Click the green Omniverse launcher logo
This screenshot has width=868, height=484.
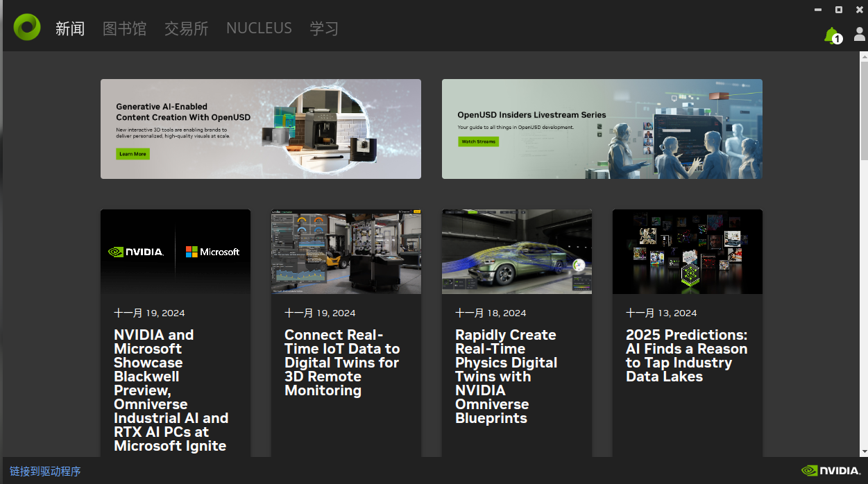[27, 27]
